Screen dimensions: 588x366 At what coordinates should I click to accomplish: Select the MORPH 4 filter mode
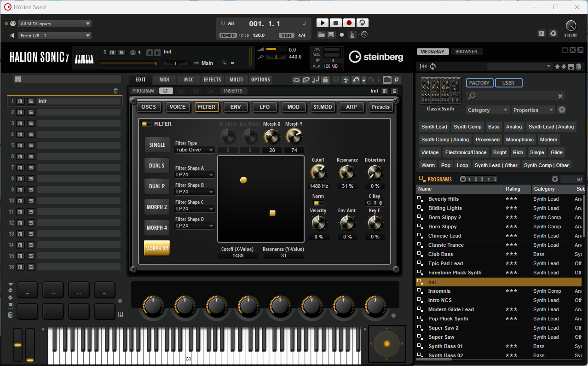[x=157, y=227]
